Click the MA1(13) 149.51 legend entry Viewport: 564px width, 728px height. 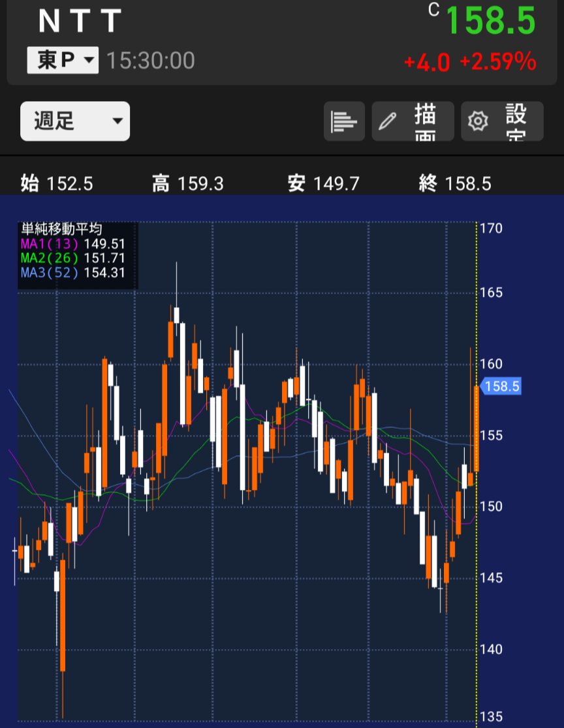(73, 244)
